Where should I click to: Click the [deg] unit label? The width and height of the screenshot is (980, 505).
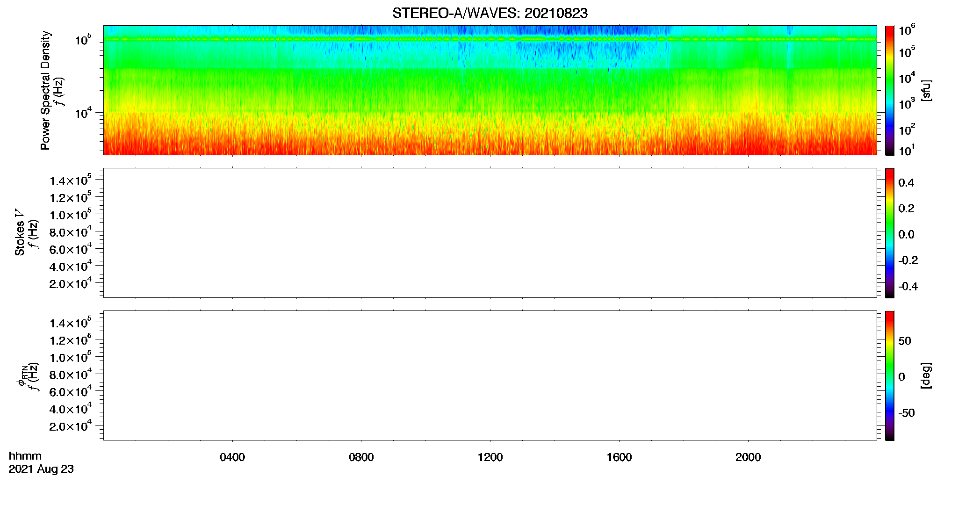(926, 375)
